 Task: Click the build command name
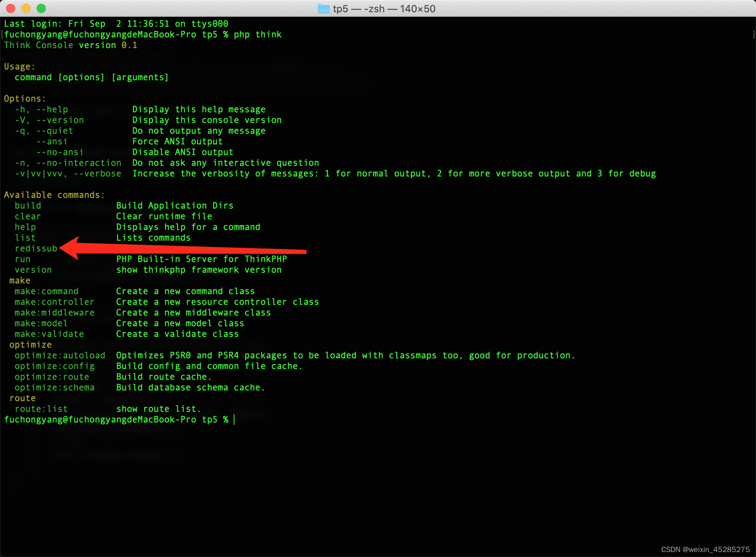[x=28, y=206]
